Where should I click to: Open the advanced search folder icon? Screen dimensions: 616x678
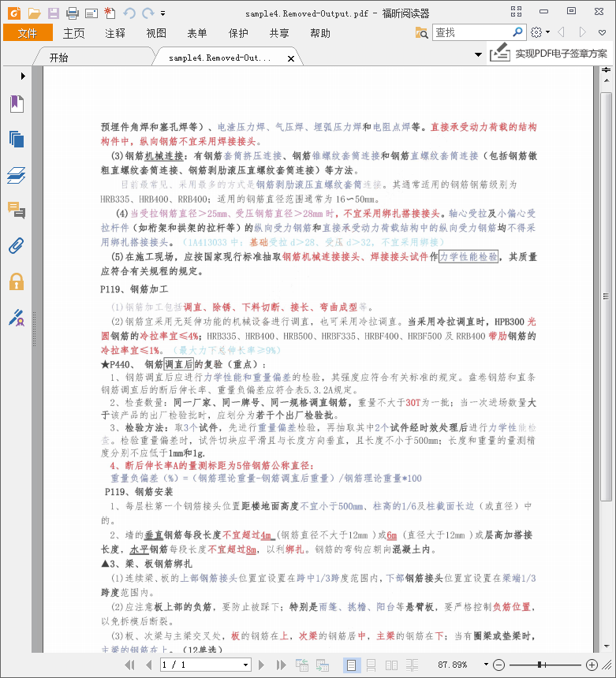(x=421, y=32)
